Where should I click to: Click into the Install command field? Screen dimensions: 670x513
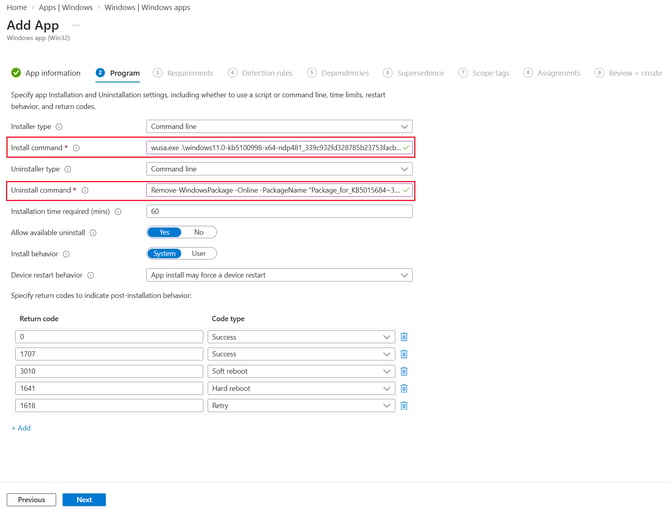pos(279,148)
